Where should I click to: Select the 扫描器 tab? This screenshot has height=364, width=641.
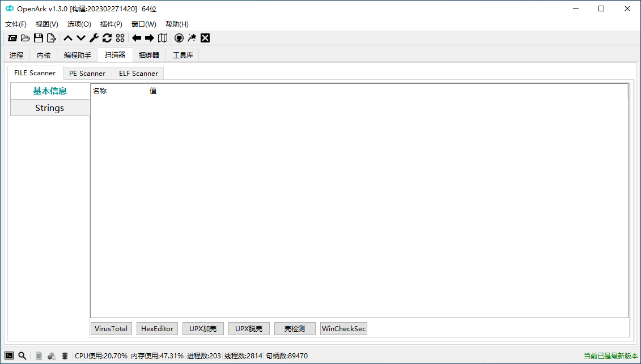coord(115,54)
